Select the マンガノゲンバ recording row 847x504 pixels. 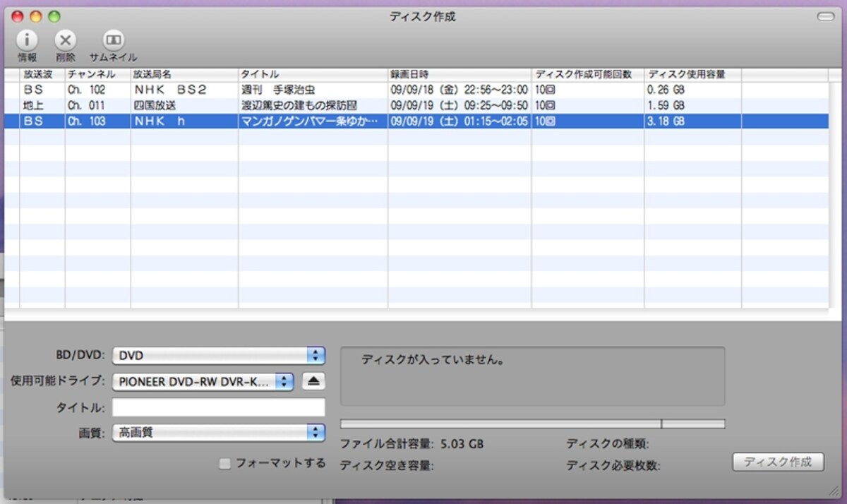[415, 121]
